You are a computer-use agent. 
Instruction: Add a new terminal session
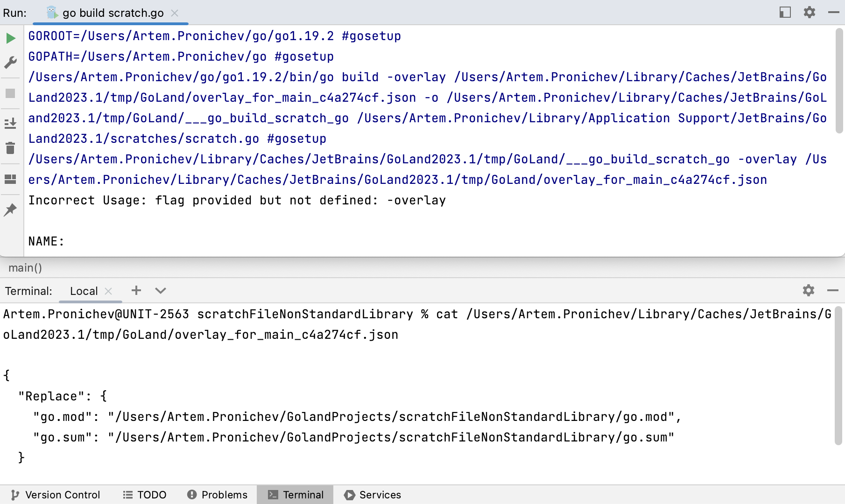(136, 290)
